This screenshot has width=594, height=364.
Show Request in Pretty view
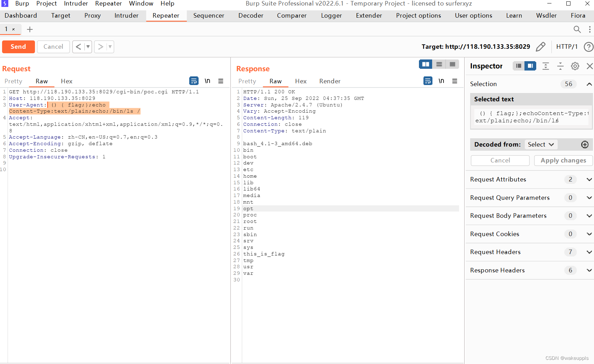(x=13, y=81)
